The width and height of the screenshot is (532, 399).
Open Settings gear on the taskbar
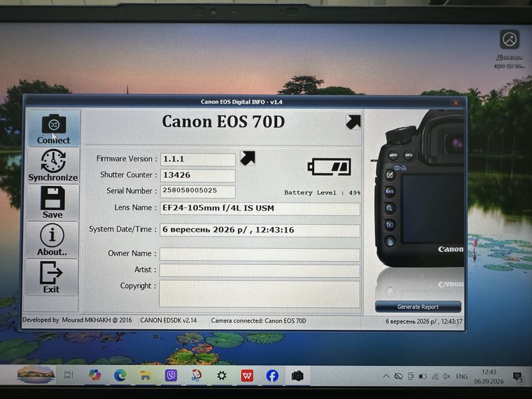[222, 376]
